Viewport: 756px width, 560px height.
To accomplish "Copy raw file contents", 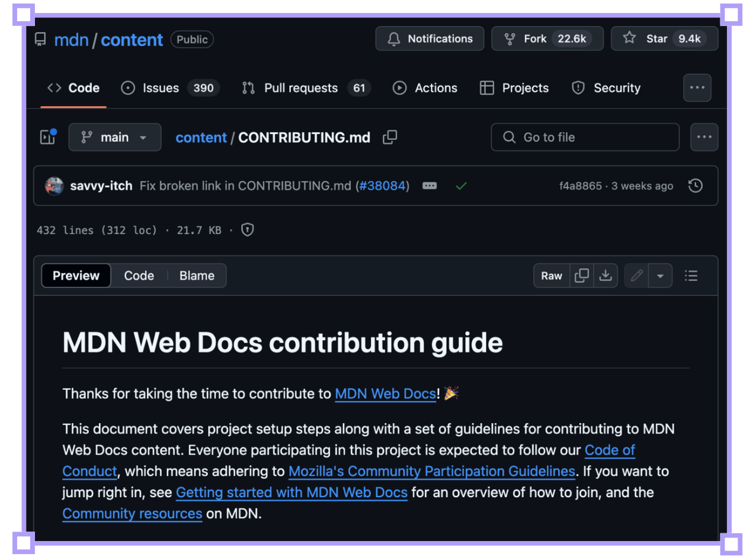I will pyautogui.click(x=582, y=276).
